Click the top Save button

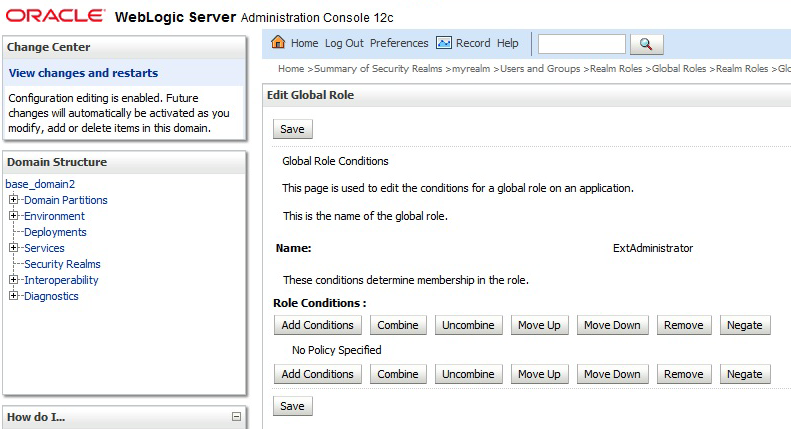pos(292,129)
